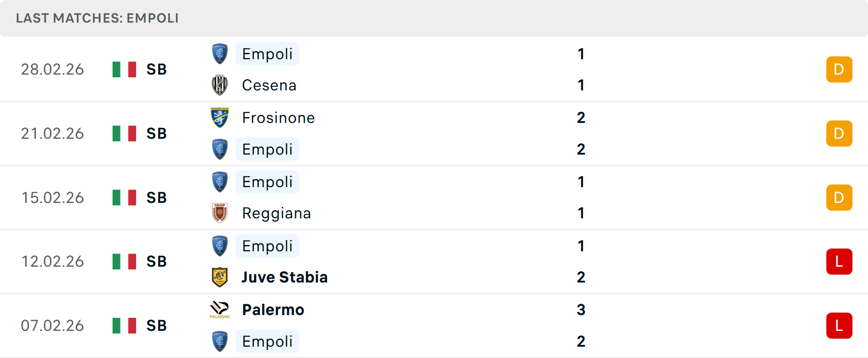Toggle the L badge for Juve Stabia defeat
The width and height of the screenshot is (868, 358).
839,261
